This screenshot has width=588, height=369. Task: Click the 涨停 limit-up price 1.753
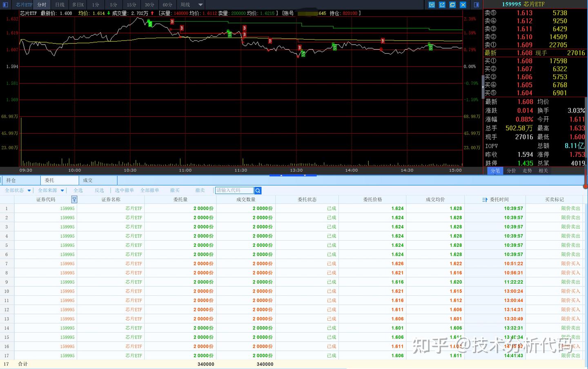pyautogui.click(x=577, y=154)
